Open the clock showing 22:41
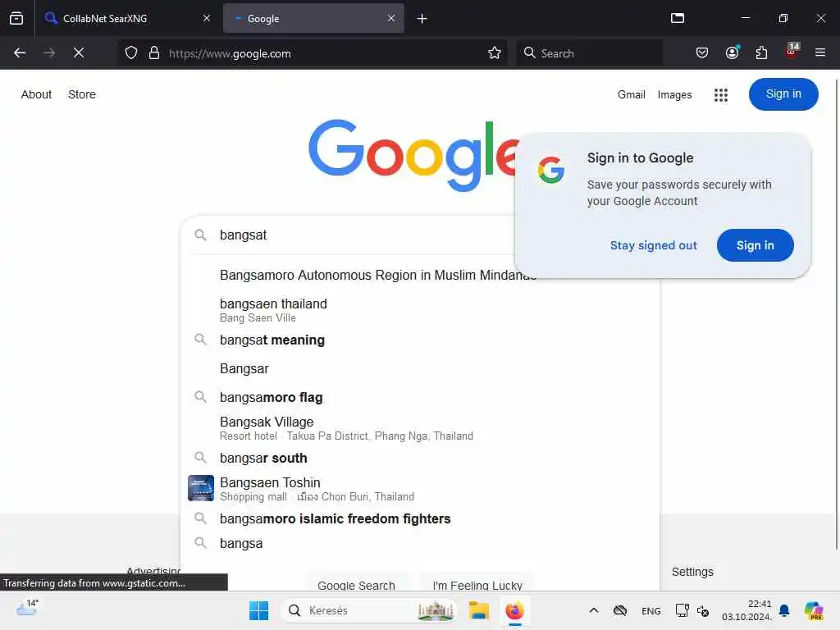The width and height of the screenshot is (840, 630). point(746,610)
